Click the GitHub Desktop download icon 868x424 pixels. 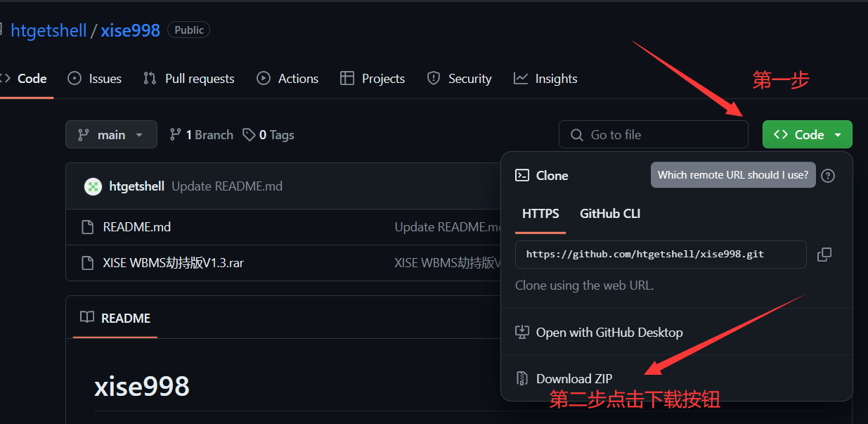522,332
